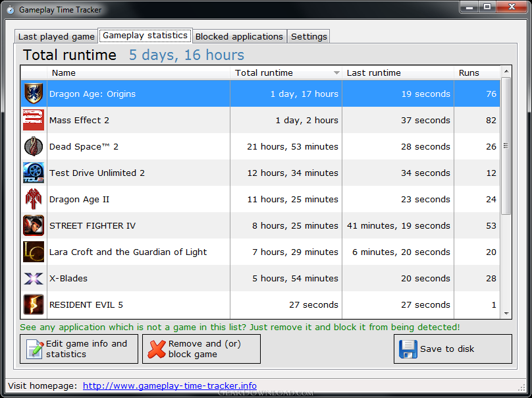This screenshot has width=532, height=398.
Task: Minimize the Gameplay Time Tracker window
Action: (x=470, y=7)
